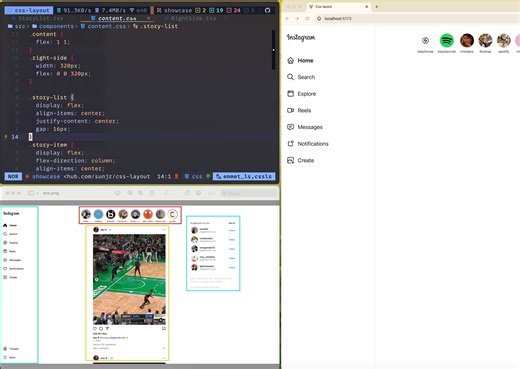The width and height of the screenshot is (520, 369).
Task: Click the src folder in the breadcrumb
Action: click(17, 26)
